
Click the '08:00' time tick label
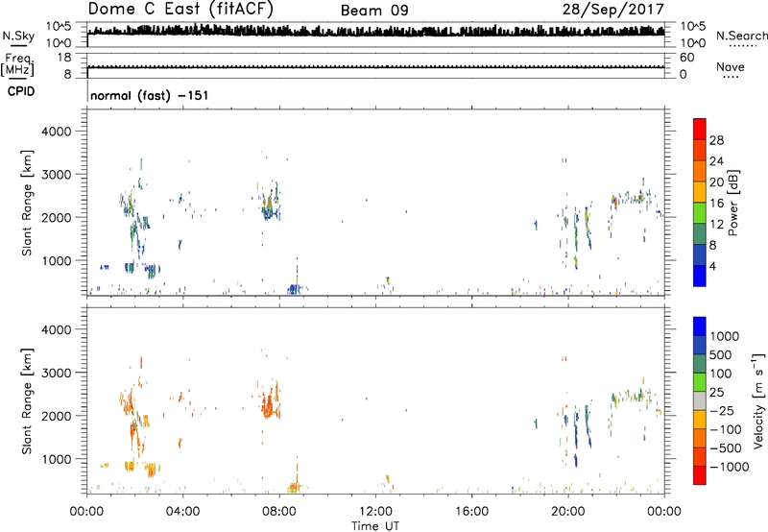(x=278, y=512)
